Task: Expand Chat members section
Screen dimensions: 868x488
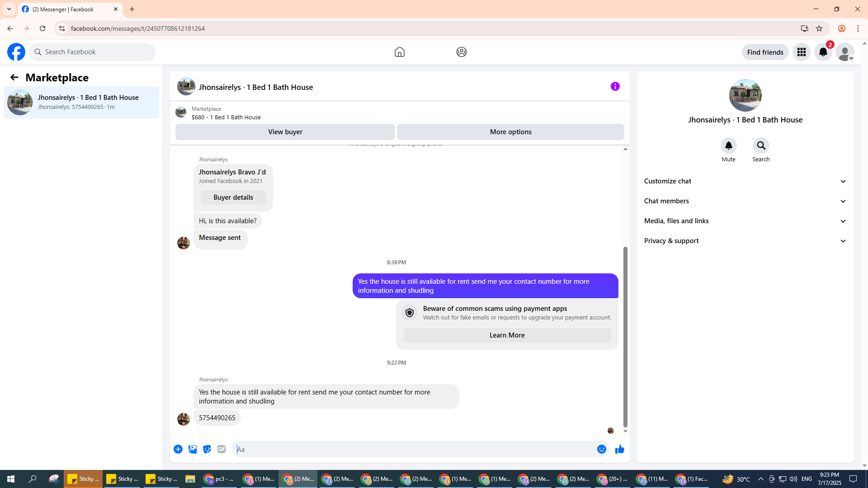Action: [x=745, y=201]
